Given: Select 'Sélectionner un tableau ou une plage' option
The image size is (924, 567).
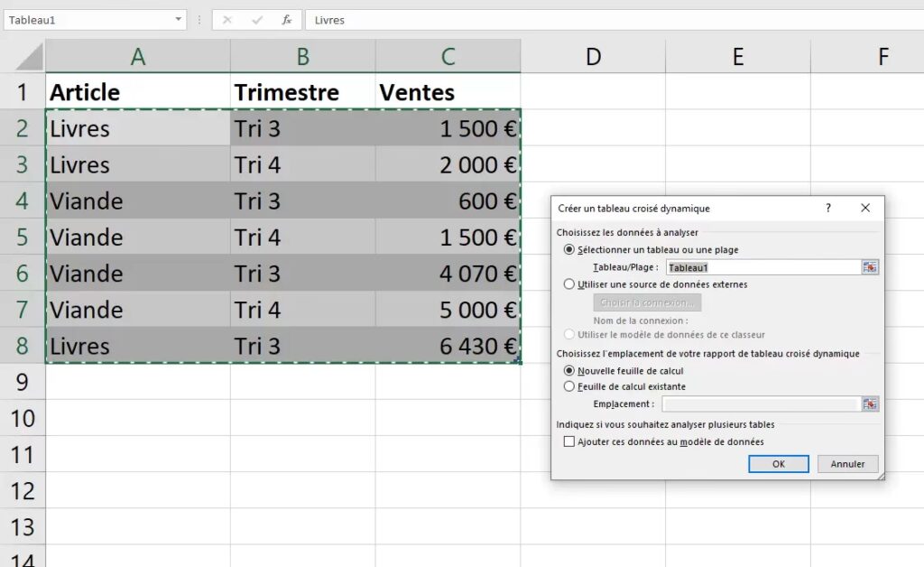Looking at the screenshot, I should (x=569, y=250).
